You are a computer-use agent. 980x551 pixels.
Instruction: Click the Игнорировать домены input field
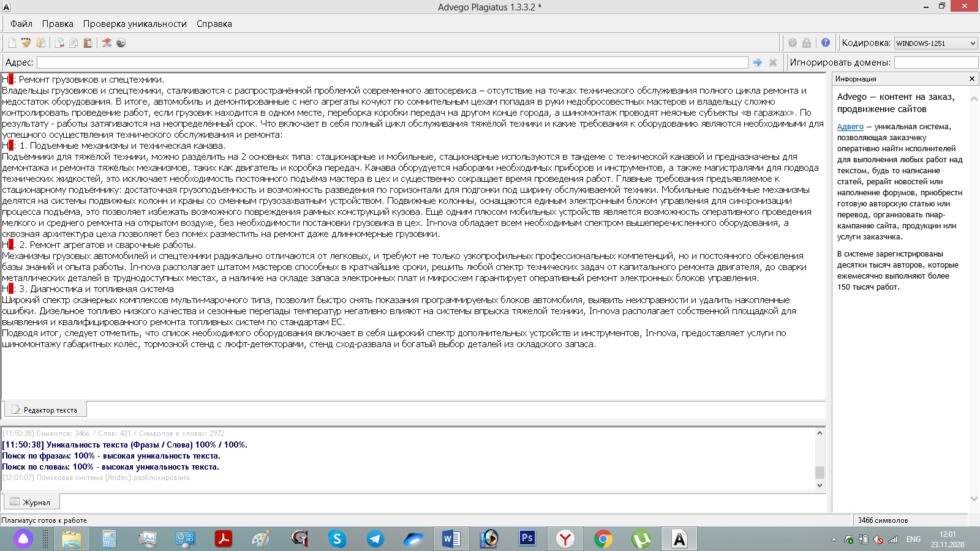tap(936, 62)
